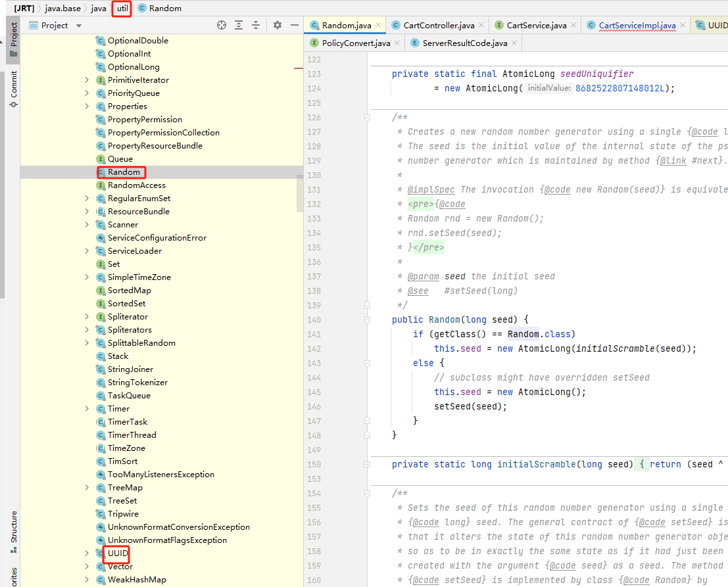Expand the Scanner tree node
Image resolution: width=728 pixels, height=587 pixels.
pos(87,225)
